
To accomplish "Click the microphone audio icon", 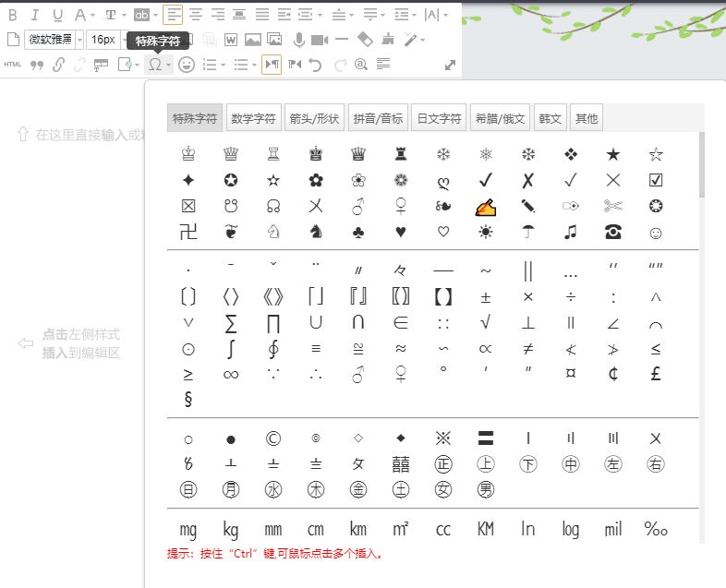I will tap(299, 40).
